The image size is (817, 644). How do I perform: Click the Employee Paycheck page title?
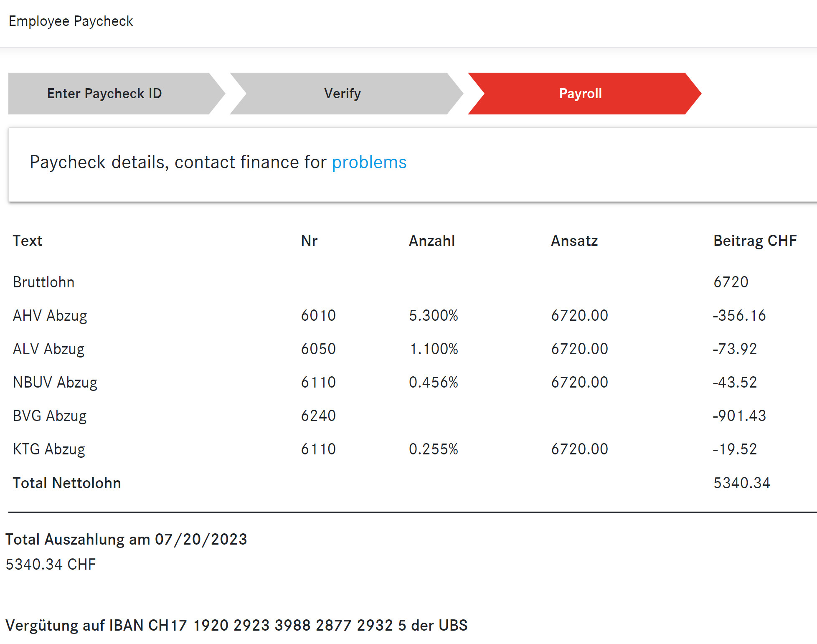point(71,21)
